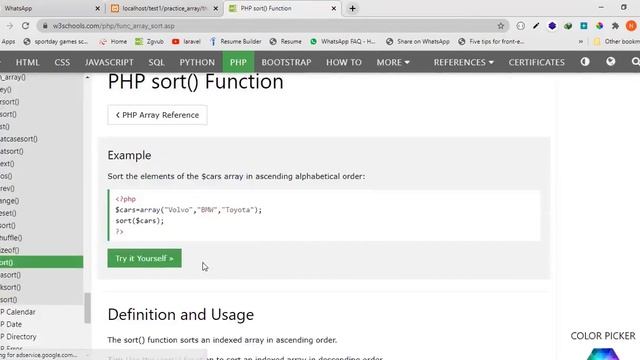The width and height of the screenshot is (640, 360).
Task: Open the Share on WhatsApp bookmark
Action: pos(418,42)
